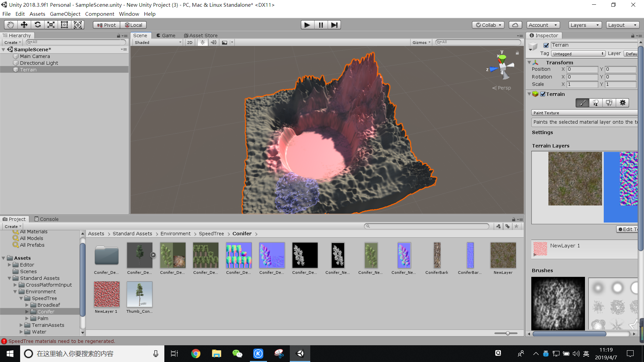Start Play mode
This screenshot has width=644, height=362.
tap(307, 25)
